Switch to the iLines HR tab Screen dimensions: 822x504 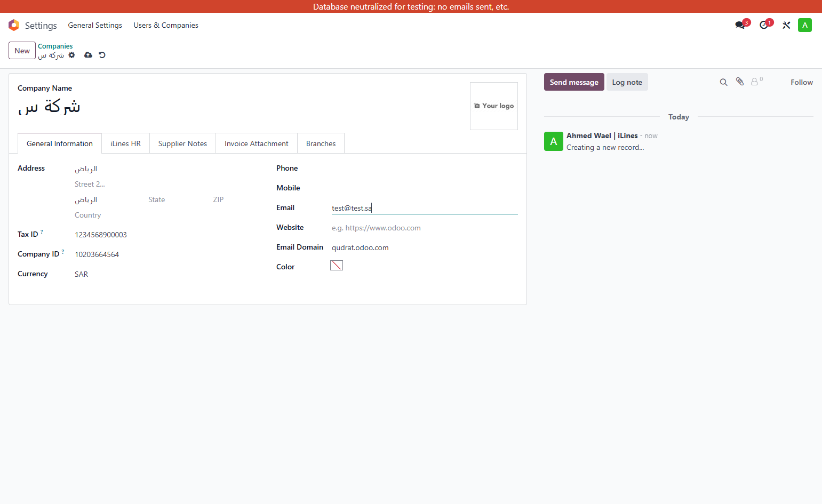pos(125,143)
